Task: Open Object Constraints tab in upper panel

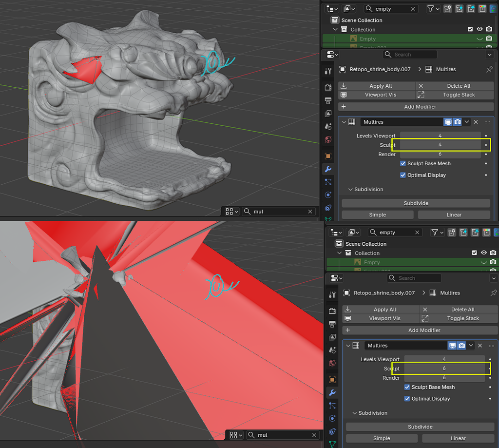Action: click(x=328, y=208)
